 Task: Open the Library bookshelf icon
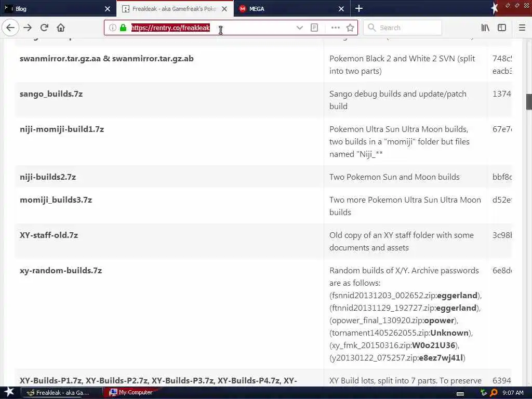(x=485, y=28)
